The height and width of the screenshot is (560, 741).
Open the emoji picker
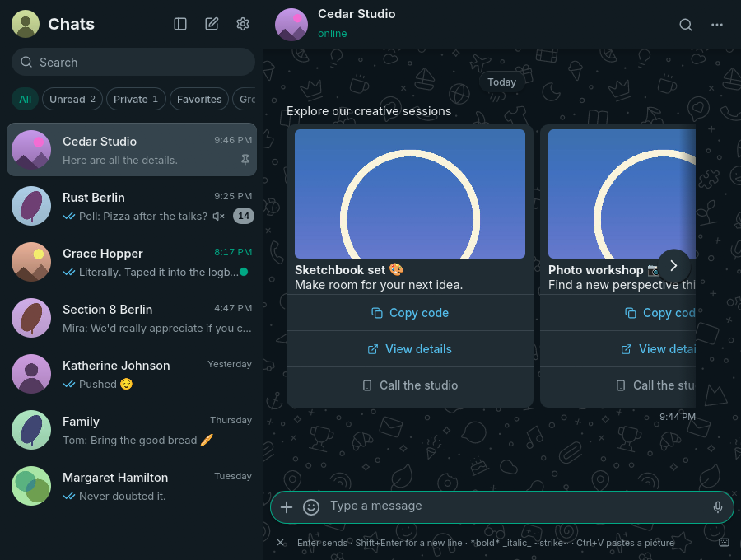tap(311, 507)
